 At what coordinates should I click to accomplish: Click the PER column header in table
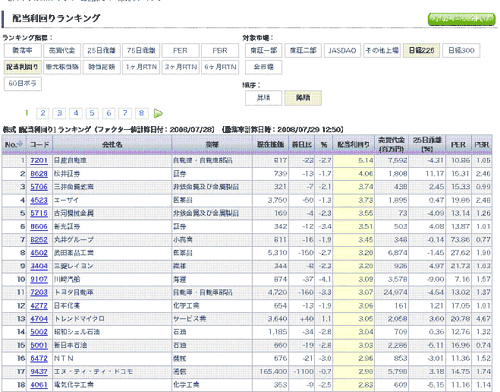point(459,145)
